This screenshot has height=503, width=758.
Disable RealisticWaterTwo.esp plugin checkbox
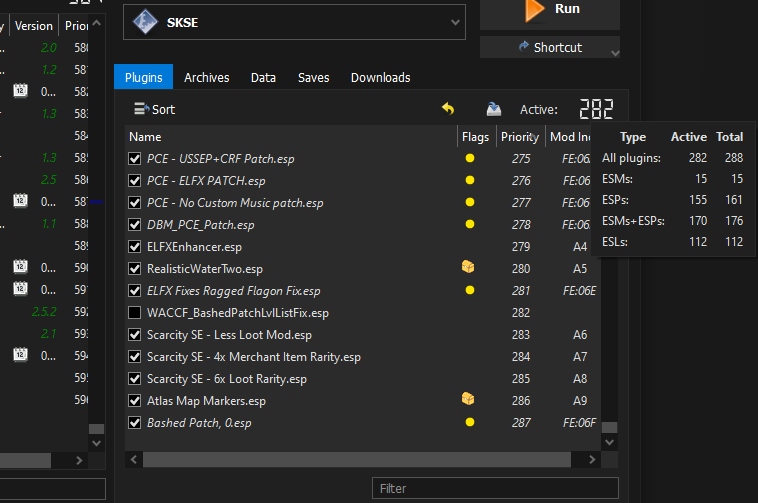point(134,269)
